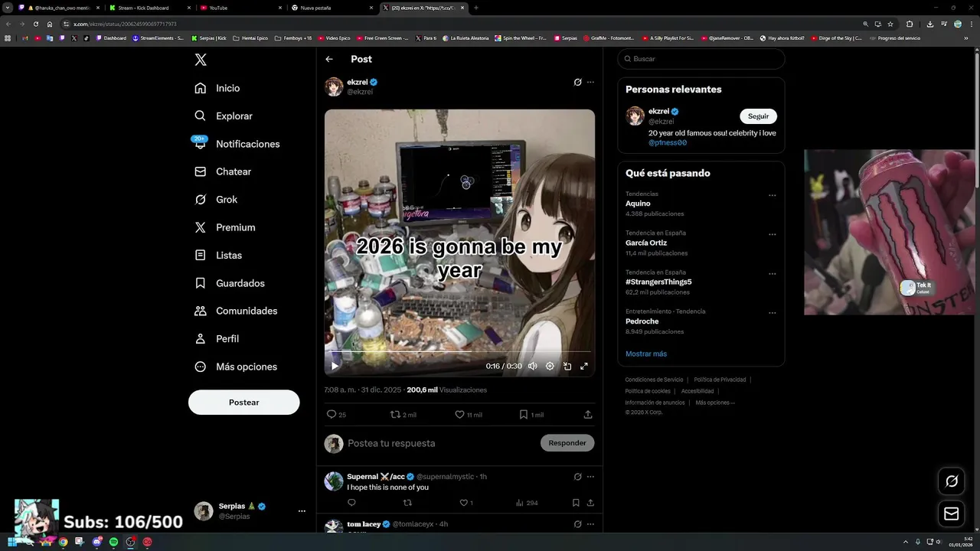Share Supernal's reply
Viewport: 980px width, 551px height.
point(590,503)
